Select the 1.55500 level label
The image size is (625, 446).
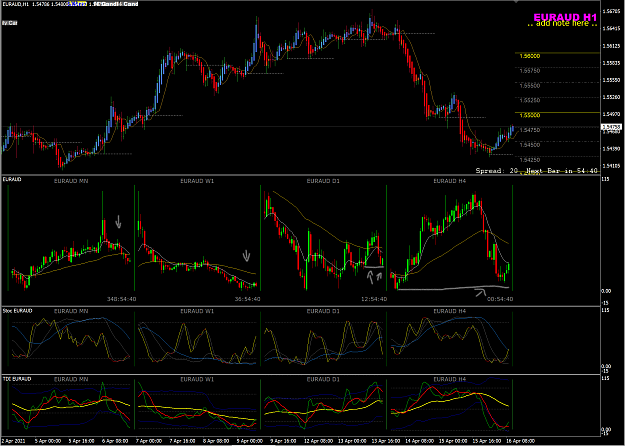530,86
